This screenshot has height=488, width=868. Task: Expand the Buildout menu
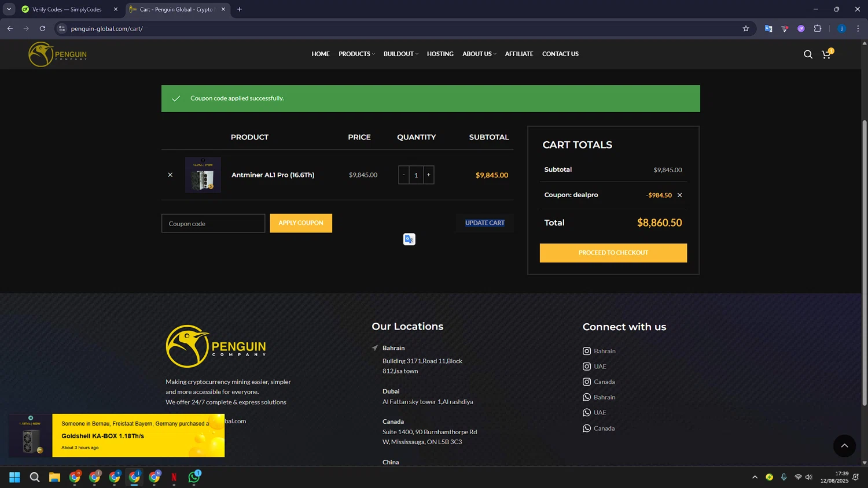400,54
